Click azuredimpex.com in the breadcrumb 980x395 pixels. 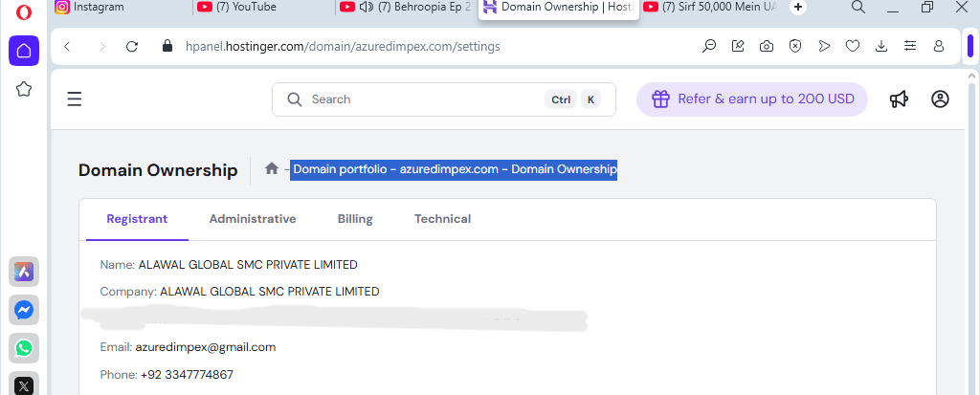(x=449, y=169)
